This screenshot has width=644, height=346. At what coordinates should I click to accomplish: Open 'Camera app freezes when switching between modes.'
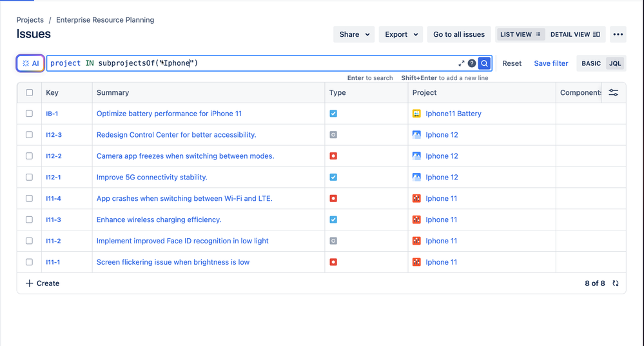click(x=185, y=156)
